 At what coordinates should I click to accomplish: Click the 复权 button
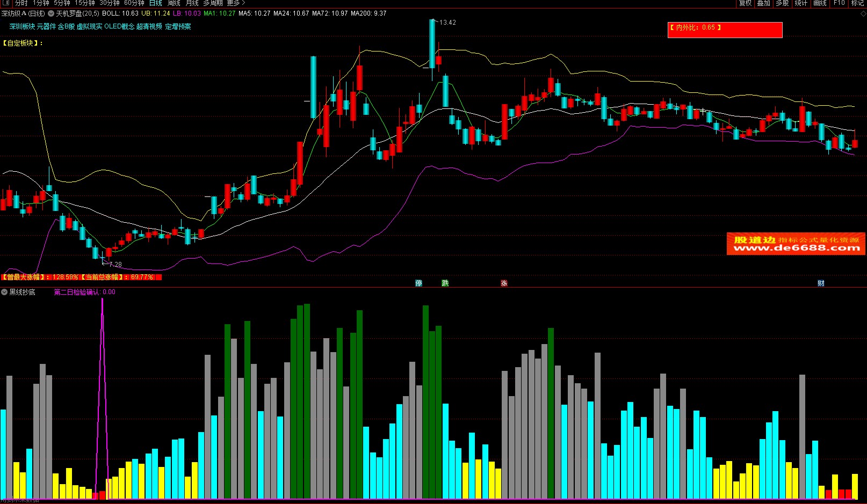(745, 3)
